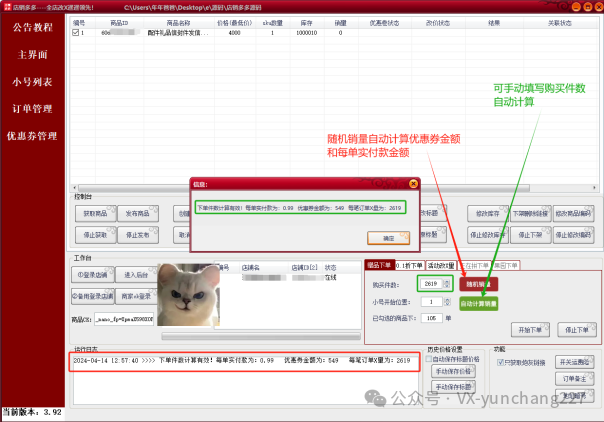
Task: Click 停止发布 button
Action: [x=138, y=235]
